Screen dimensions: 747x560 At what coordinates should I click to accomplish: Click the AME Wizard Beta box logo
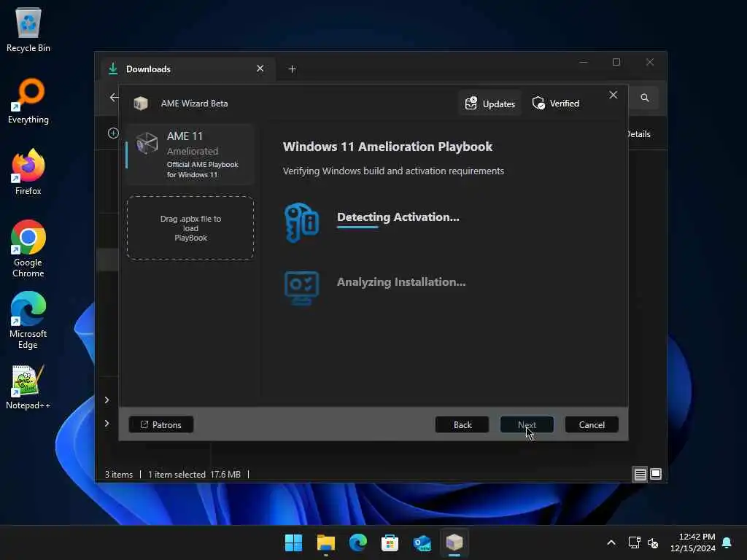(x=141, y=104)
